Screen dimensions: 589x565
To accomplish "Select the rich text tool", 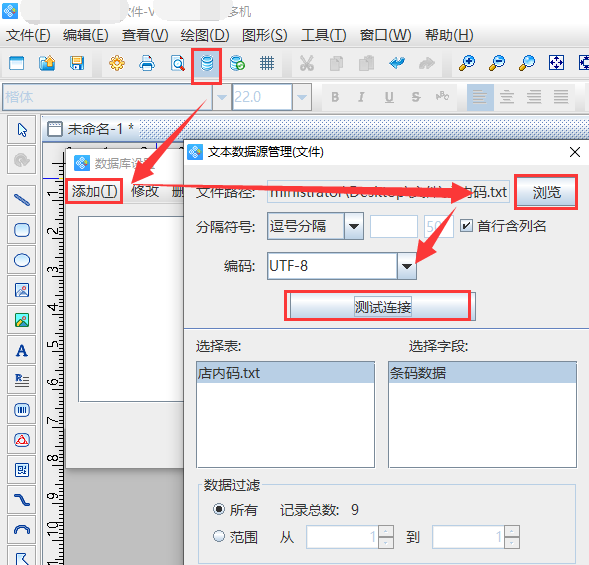I will 22,380.
